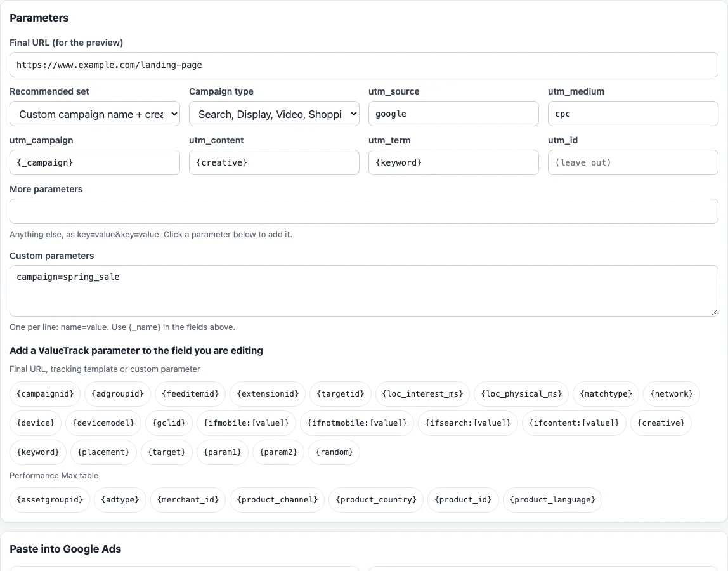This screenshot has width=728, height=571.
Task: Add the {product_country} chip
Action: pos(376,500)
